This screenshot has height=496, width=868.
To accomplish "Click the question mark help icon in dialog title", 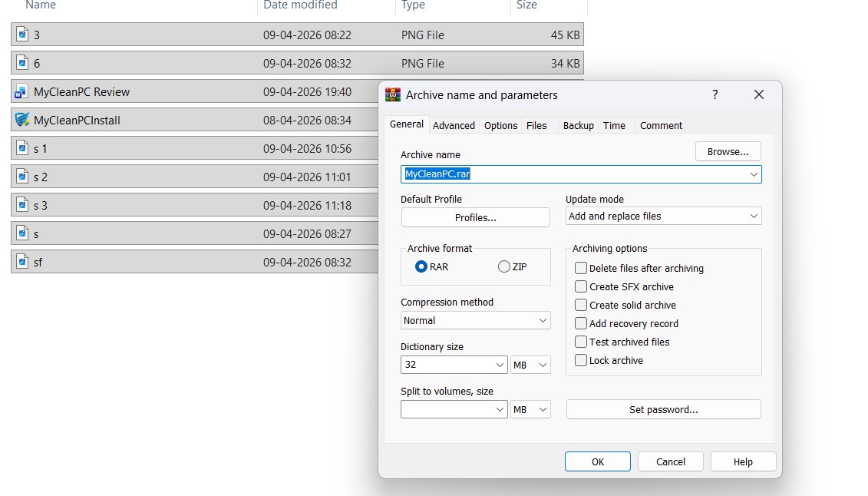I will 715,94.
